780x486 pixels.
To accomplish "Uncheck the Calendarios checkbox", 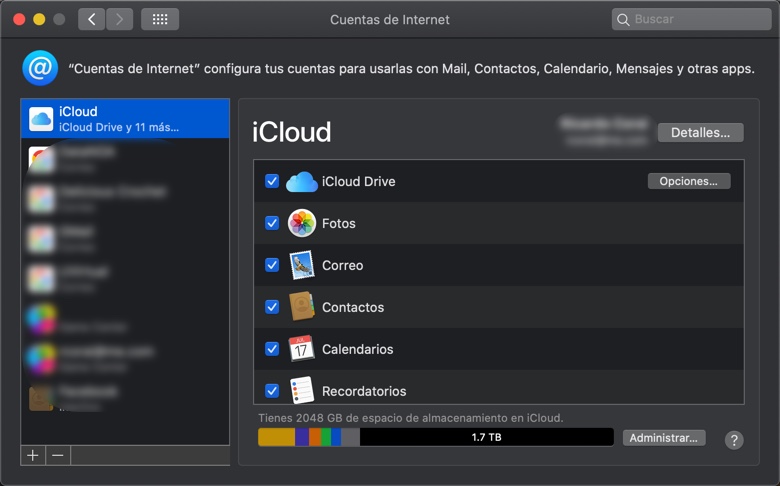I will pyautogui.click(x=272, y=349).
